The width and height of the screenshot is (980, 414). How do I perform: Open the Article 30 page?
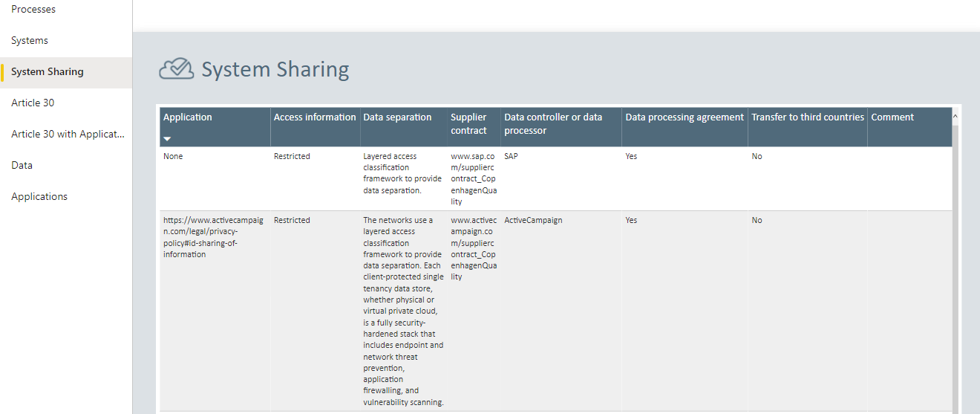(33, 103)
